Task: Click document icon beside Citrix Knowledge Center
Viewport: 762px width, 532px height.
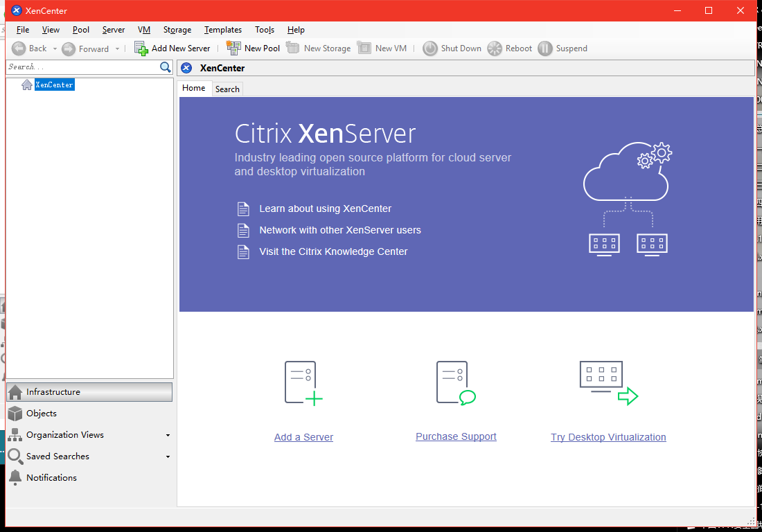Action: point(243,251)
